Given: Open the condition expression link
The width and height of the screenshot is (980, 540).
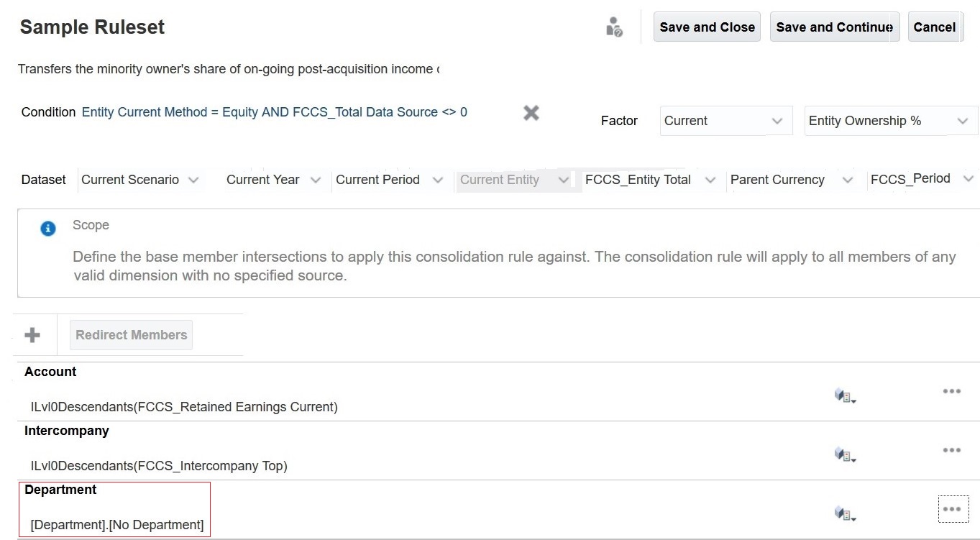Looking at the screenshot, I should pyautogui.click(x=274, y=112).
